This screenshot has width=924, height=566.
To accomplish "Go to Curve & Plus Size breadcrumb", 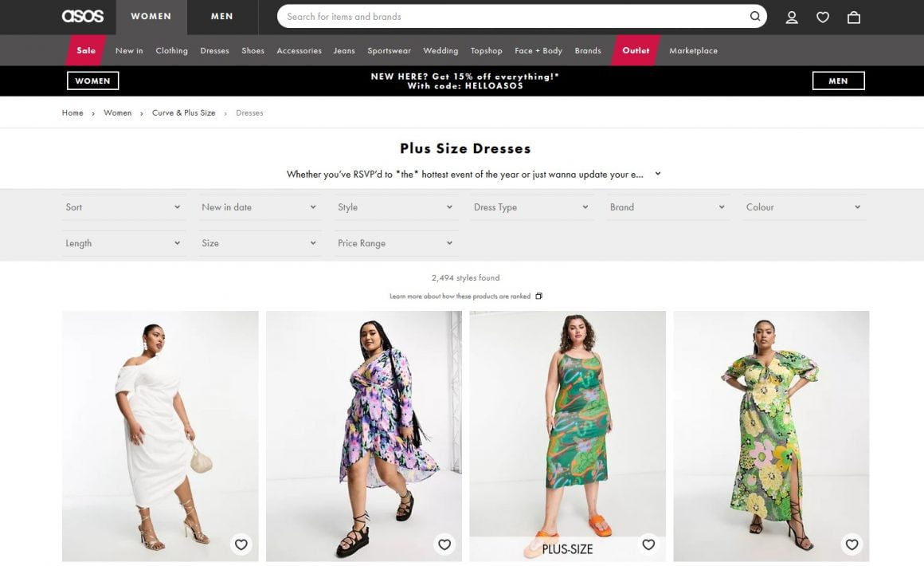I will tap(183, 112).
